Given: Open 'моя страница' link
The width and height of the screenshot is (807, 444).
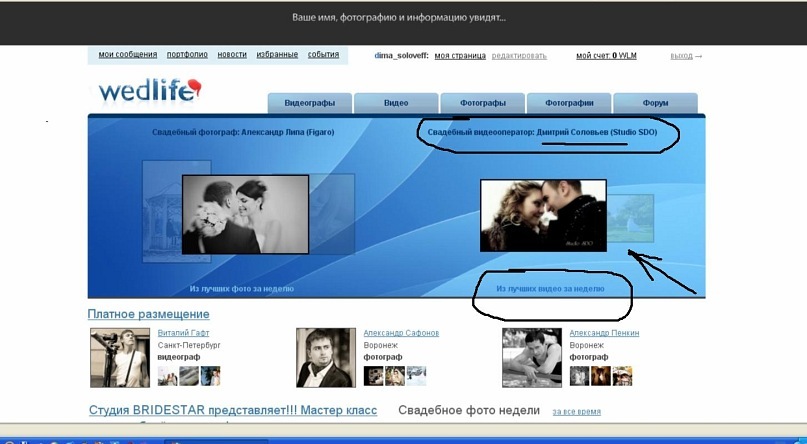Looking at the screenshot, I should 459,56.
